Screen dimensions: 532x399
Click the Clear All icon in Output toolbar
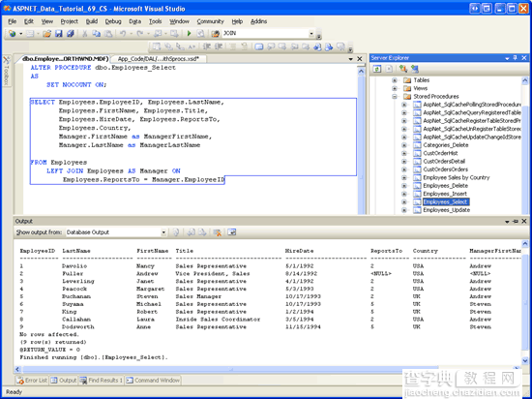pos(217,232)
